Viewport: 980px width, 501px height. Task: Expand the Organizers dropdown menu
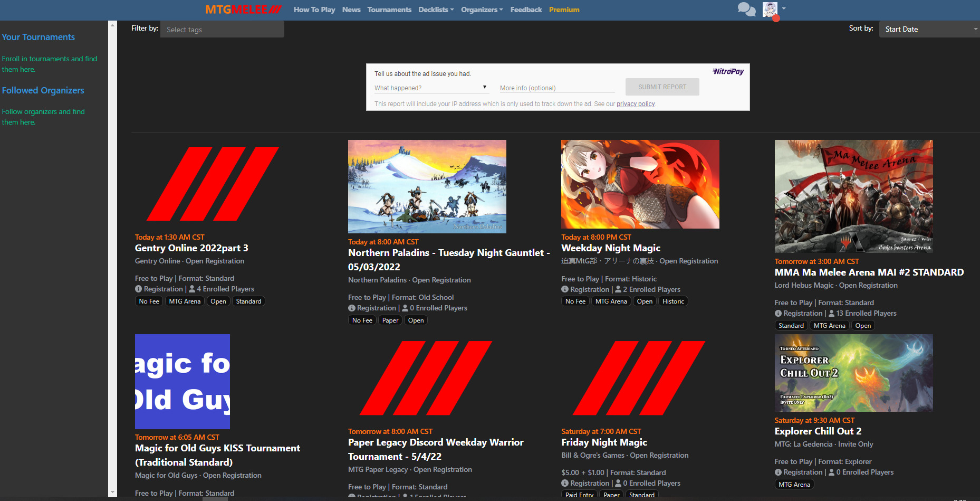coord(482,10)
